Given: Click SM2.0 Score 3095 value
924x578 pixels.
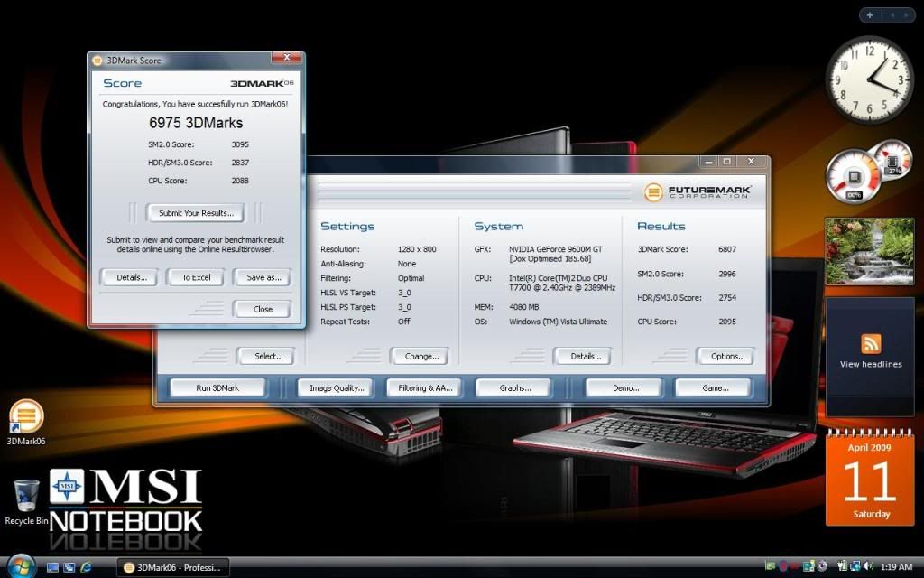Looking at the screenshot, I should [240, 144].
